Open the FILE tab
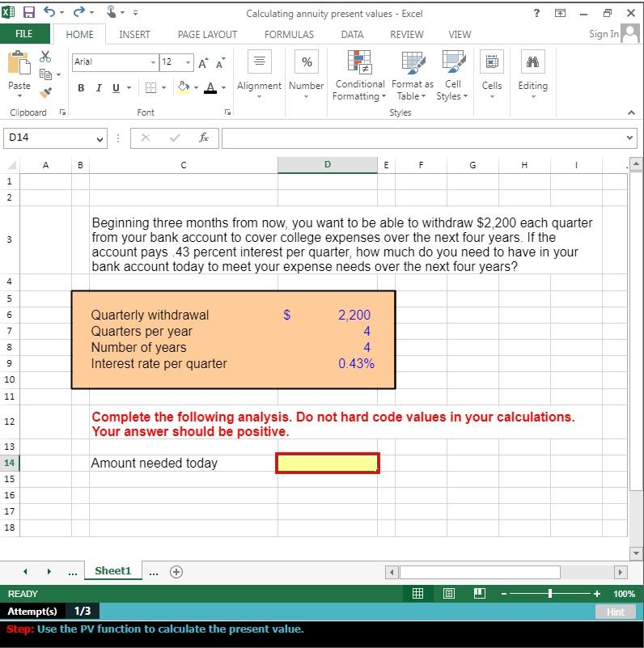The image size is (644, 648). 24,34
